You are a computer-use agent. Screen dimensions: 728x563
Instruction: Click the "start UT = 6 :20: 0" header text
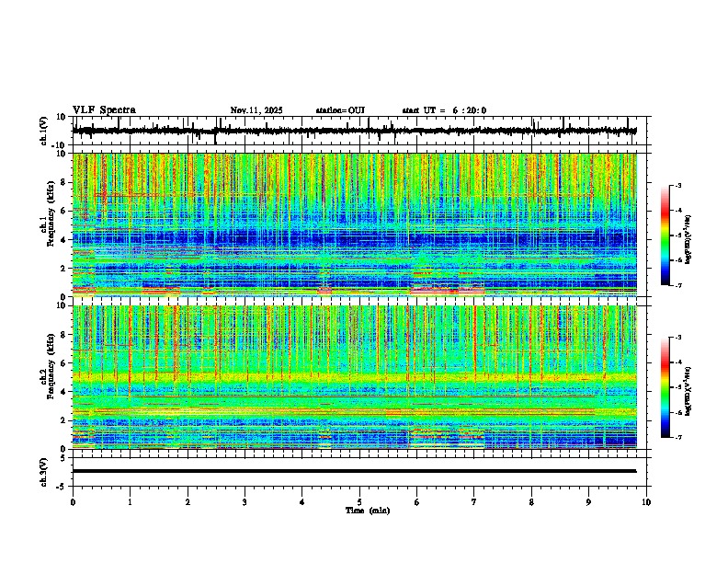coord(444,110)
